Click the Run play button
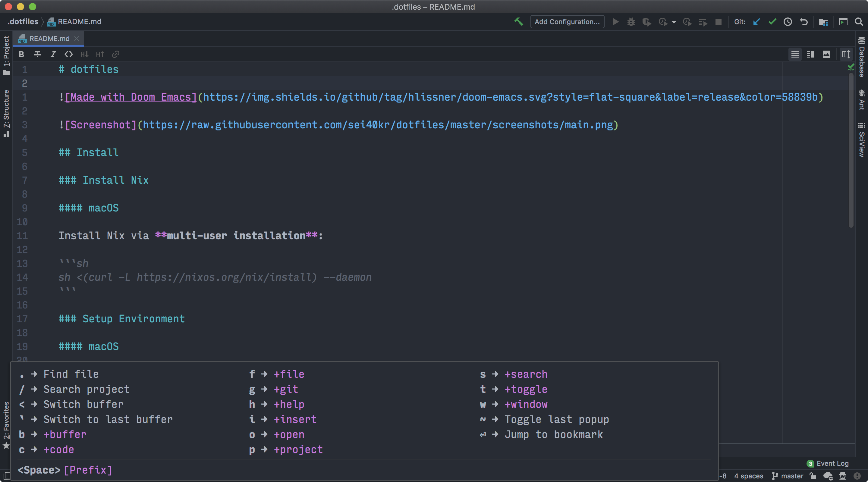The height and width of the screenshot is (482, 868). point(616,22)
